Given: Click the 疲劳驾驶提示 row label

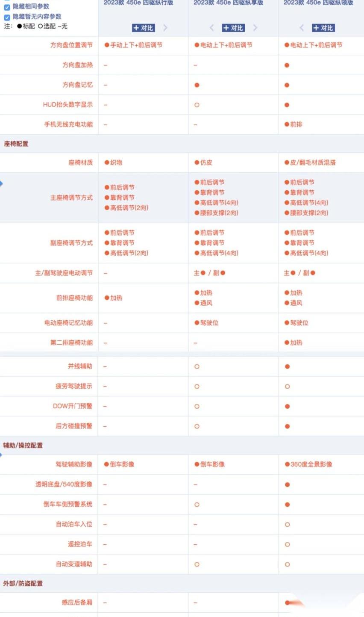Looking at the screenshot, I should click(x=74, y=386).
